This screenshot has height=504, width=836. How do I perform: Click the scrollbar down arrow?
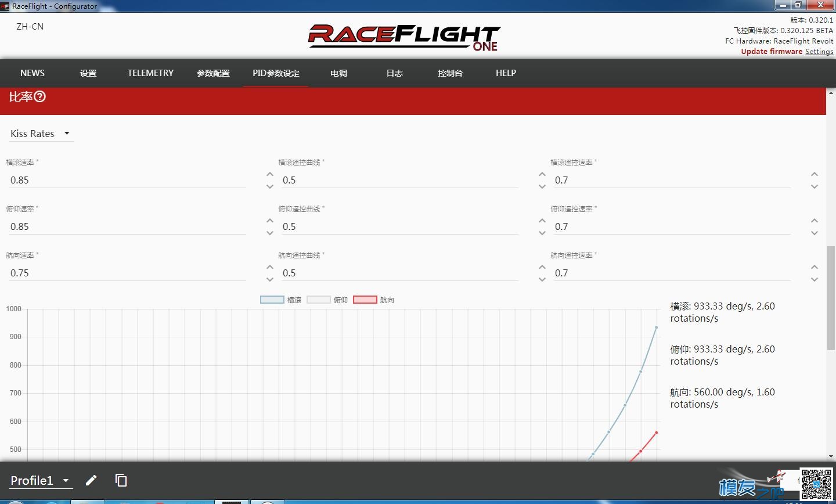pyautogui.click(x=831, y=456)
